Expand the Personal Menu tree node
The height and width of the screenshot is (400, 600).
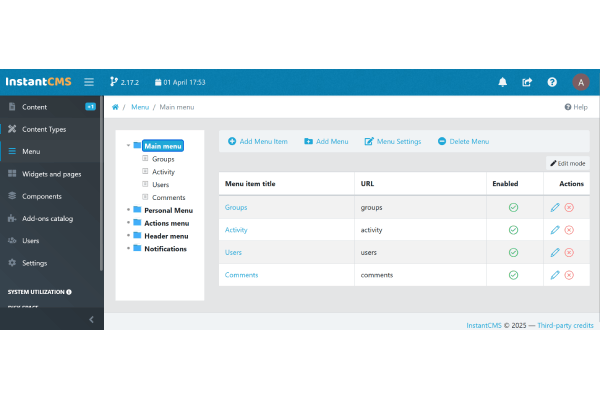click(x=129, y=210)
